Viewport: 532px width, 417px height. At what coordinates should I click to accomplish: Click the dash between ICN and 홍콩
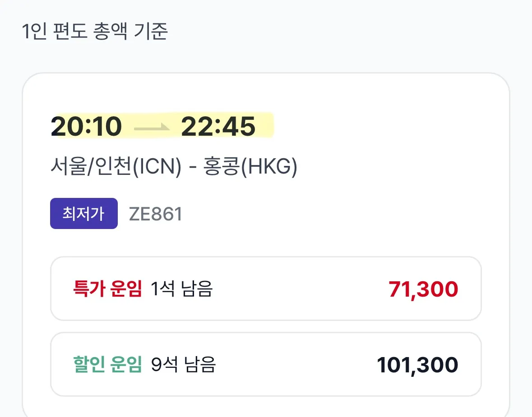coord(192,169)
